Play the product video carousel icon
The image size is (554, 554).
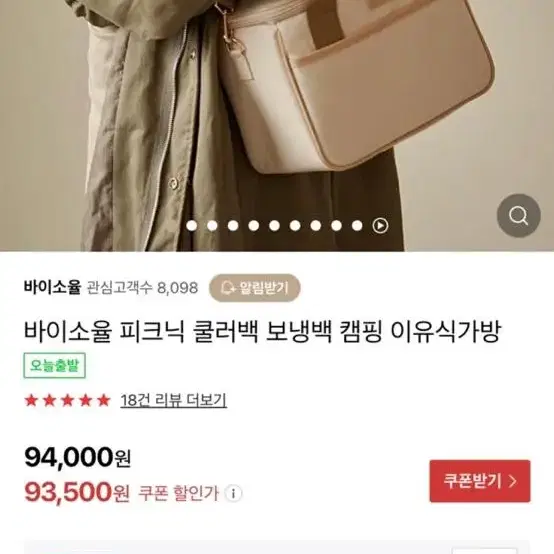pos(380,225)
